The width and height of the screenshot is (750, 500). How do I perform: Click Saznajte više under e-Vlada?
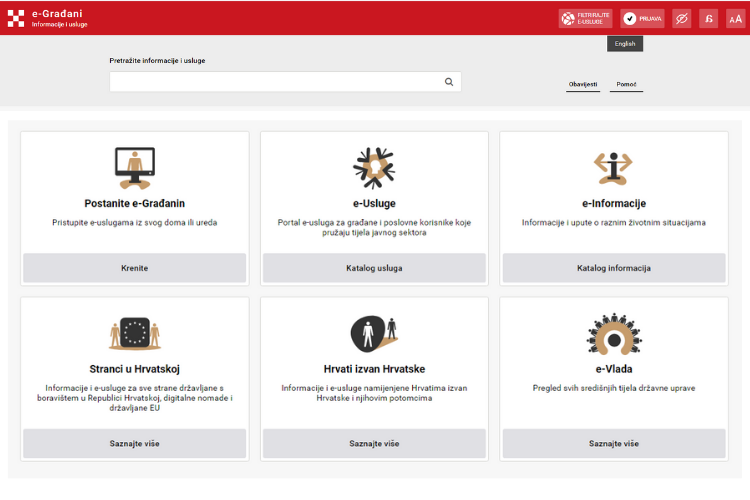pyautogui.click(x=613, y=443)
